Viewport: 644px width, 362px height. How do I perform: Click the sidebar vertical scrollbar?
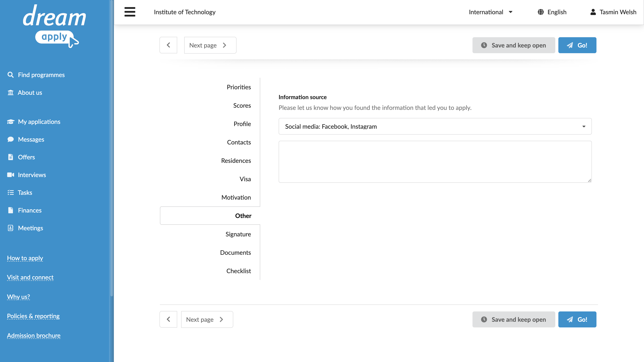coord(111,149)
